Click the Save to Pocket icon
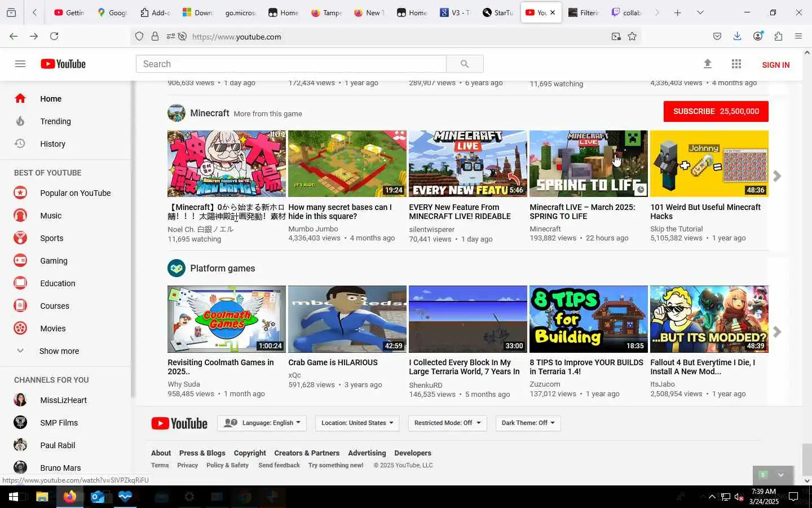 [x=717, y=36]
